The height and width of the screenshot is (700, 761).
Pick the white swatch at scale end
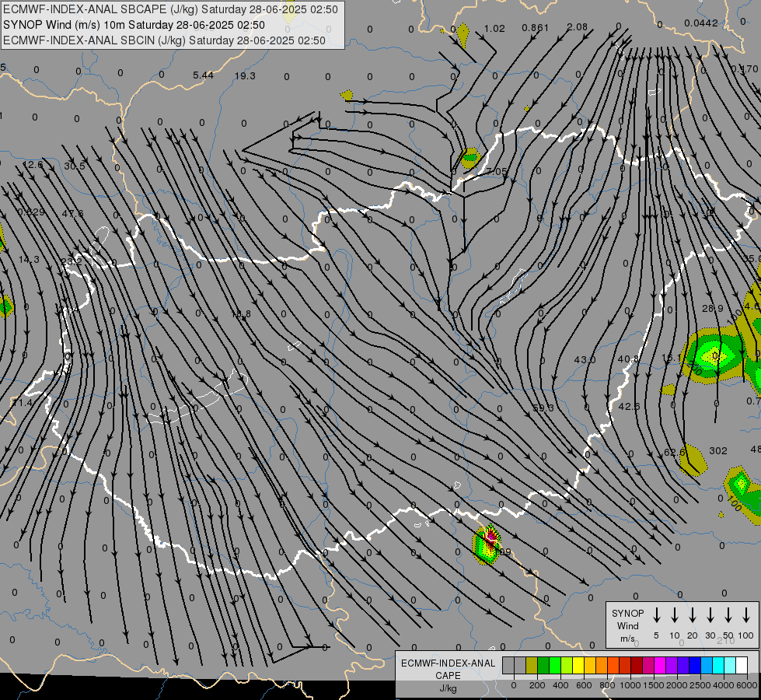click(x=741, y=666)
